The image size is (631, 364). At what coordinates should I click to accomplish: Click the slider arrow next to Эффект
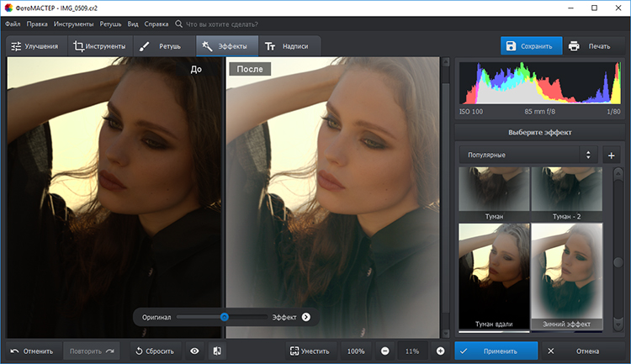306,317
